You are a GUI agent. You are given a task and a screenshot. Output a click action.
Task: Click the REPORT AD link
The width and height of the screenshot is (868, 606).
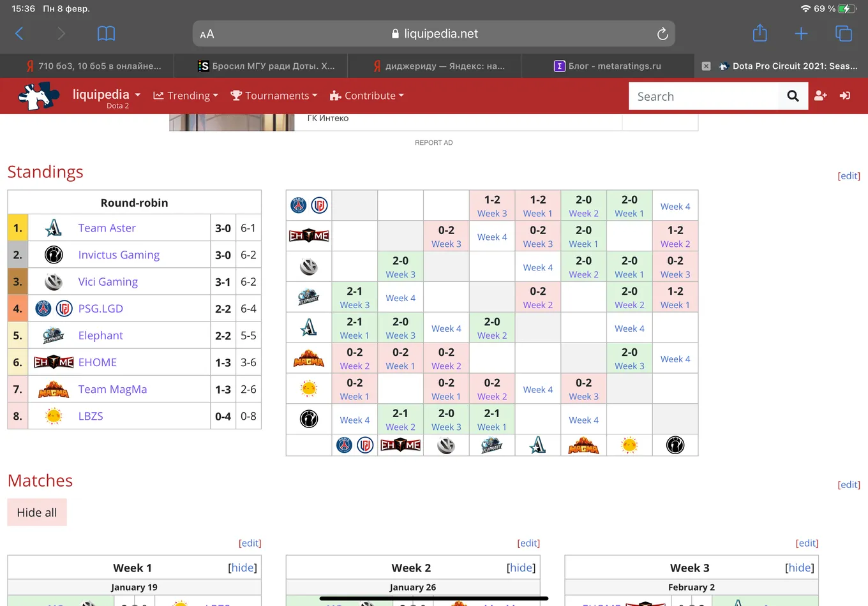[434, 142]
